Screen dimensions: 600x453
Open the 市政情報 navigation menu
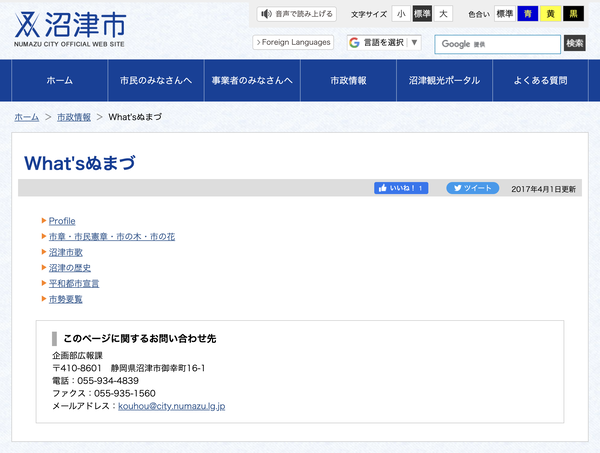349,80
